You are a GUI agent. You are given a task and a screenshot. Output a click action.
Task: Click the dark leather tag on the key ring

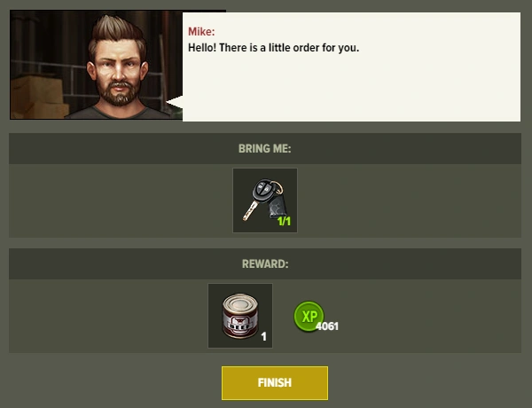278,207
